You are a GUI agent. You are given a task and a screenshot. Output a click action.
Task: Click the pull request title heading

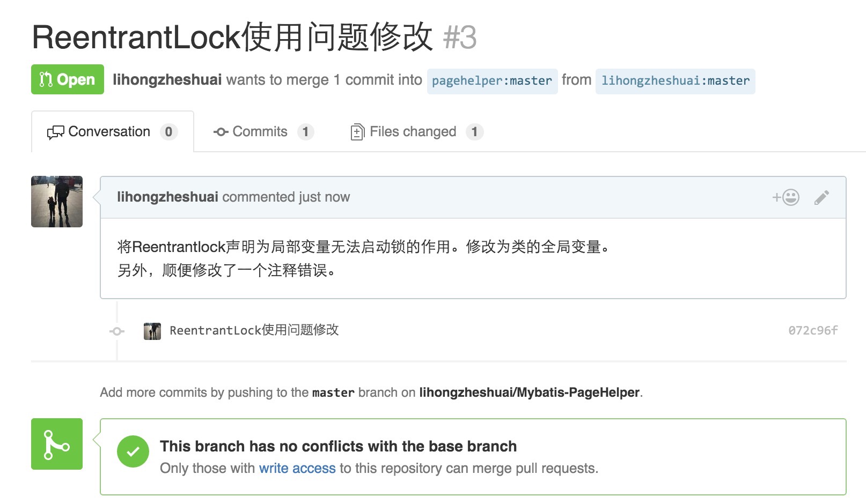point(232,37)
